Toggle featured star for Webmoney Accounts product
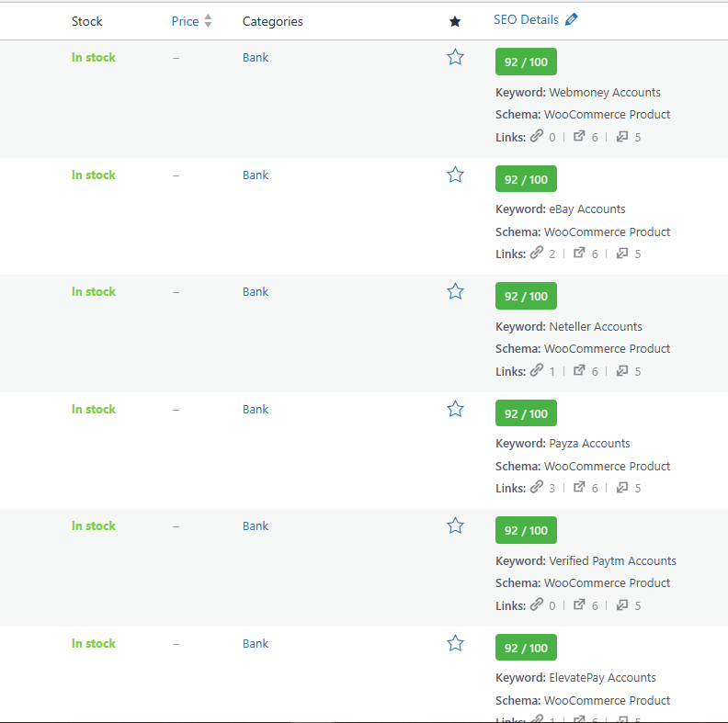This screenshot has width=728, height=723. (455, 58)
